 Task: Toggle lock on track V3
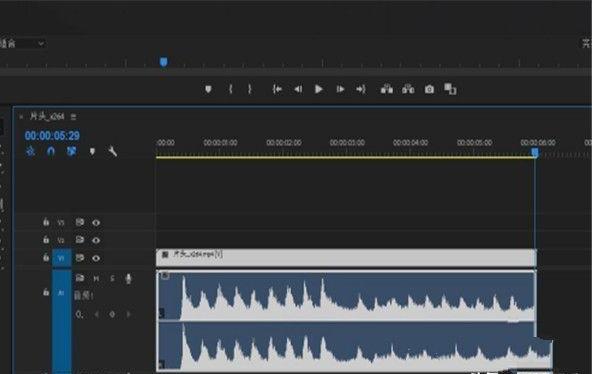pyautogui.click(x=46, y=222)
